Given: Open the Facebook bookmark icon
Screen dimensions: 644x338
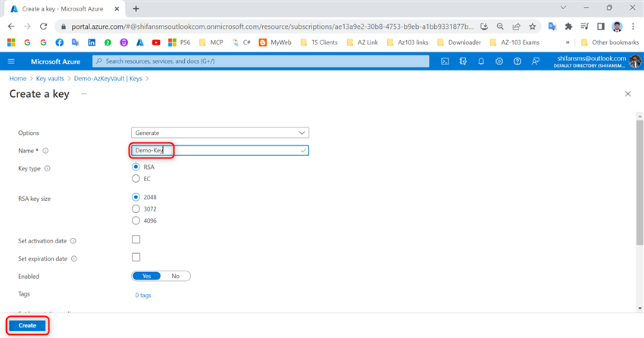Looking at the screenshot, I should 59,42.
